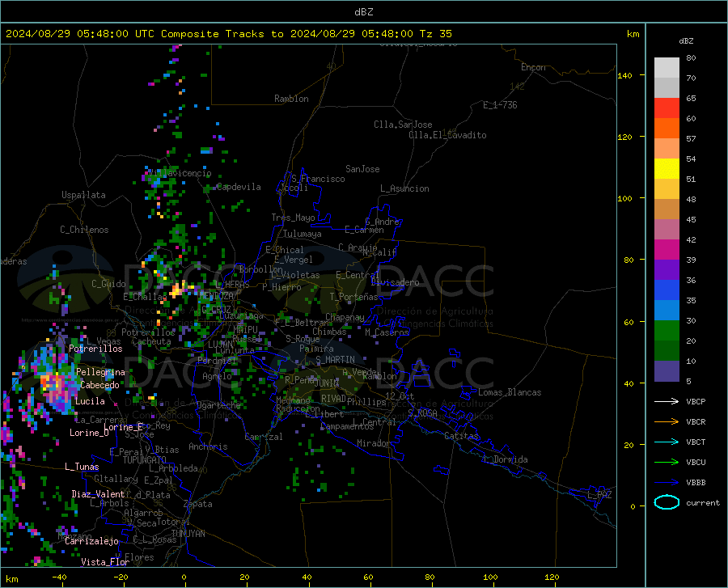Click the 'L_Tunas' map label

(x=82, y=467)
